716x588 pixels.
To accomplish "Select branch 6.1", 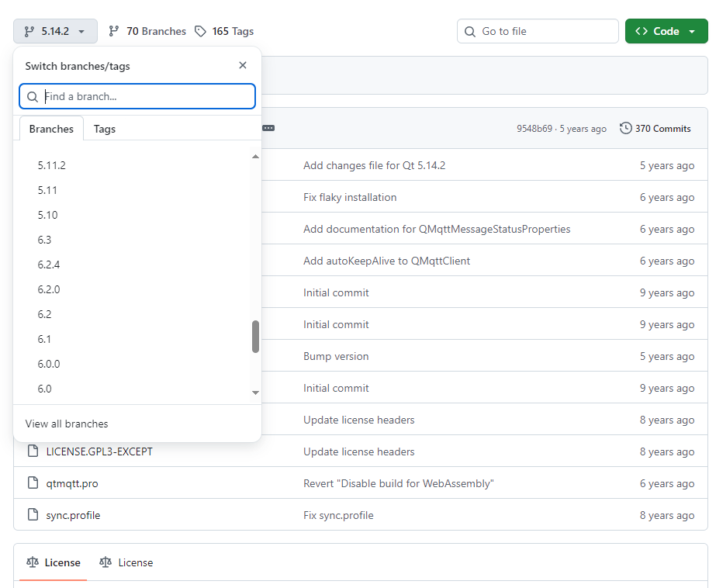I will coord(44,339).
